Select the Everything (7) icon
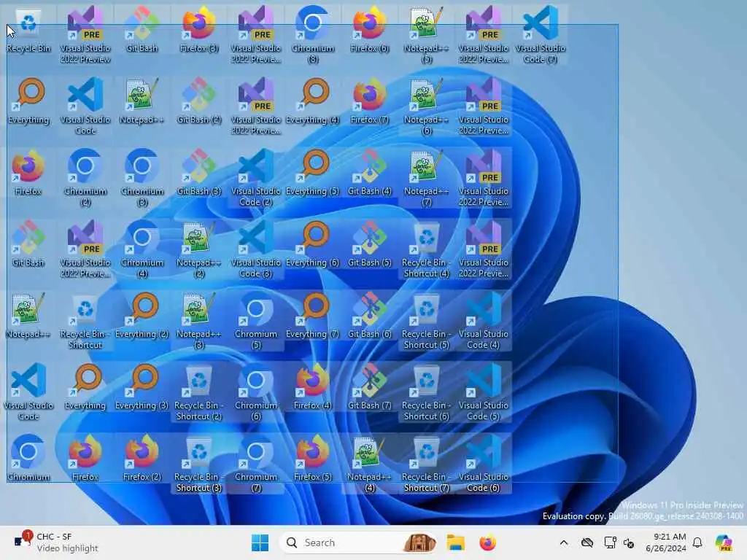Image resolution: width=747 pixels, height=560 pixels. pos(313,316)
